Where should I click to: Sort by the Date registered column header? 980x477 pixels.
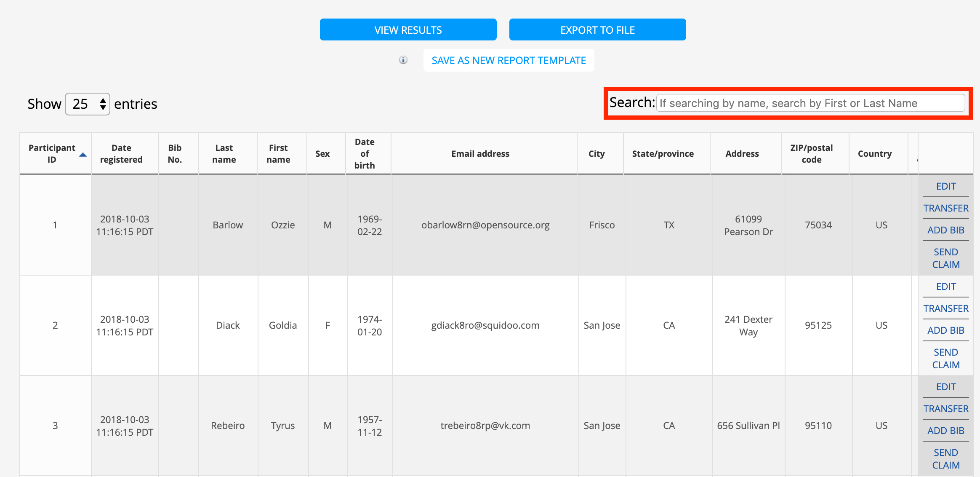[x=121, y=154]
